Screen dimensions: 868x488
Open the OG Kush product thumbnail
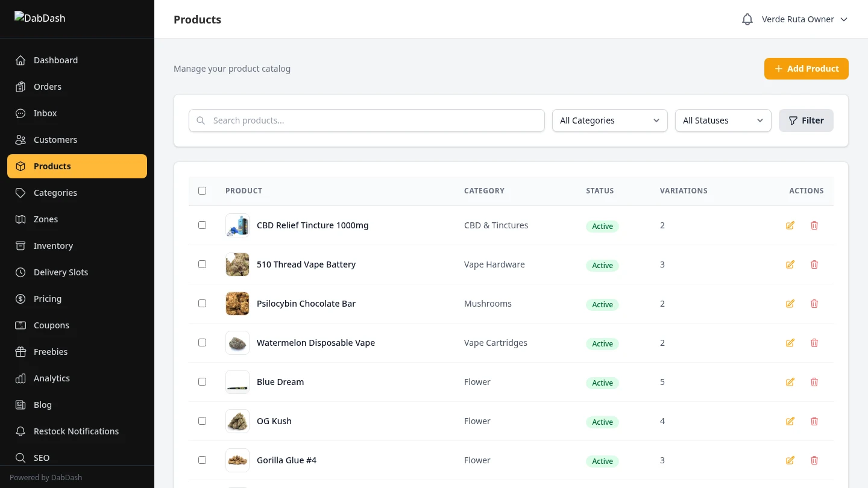237,421
